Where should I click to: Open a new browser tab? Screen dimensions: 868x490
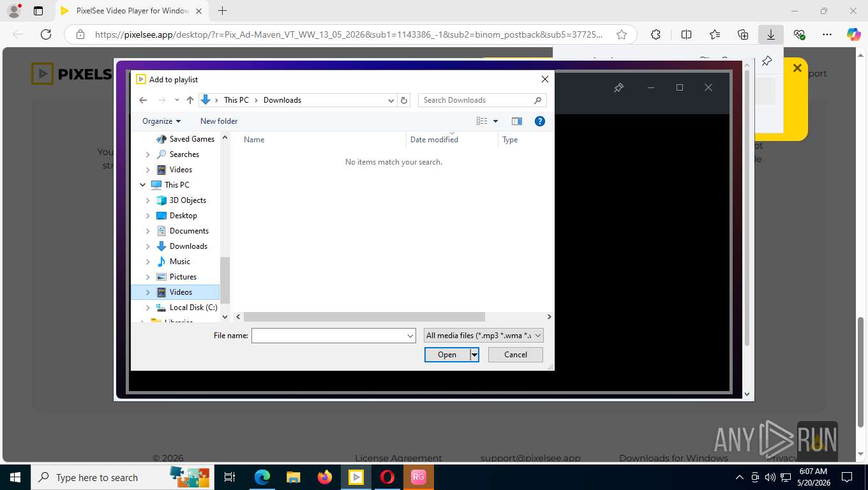(x=222, y=11)
